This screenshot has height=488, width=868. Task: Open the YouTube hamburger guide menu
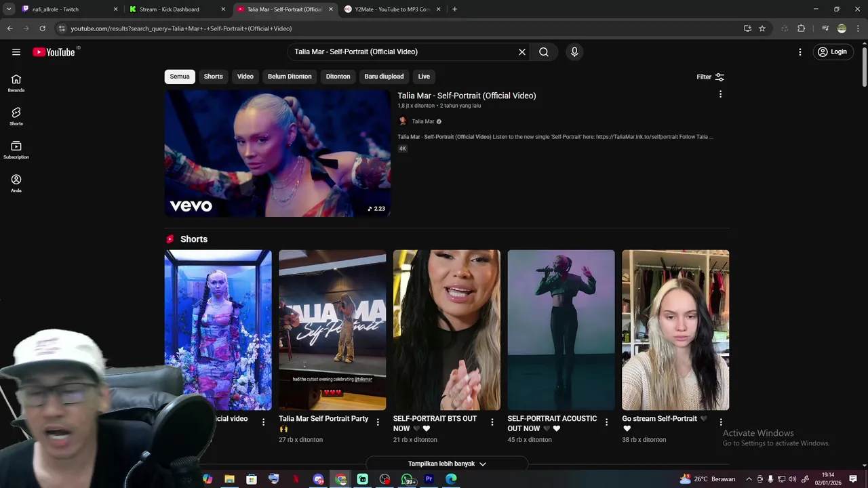point(16,52)
